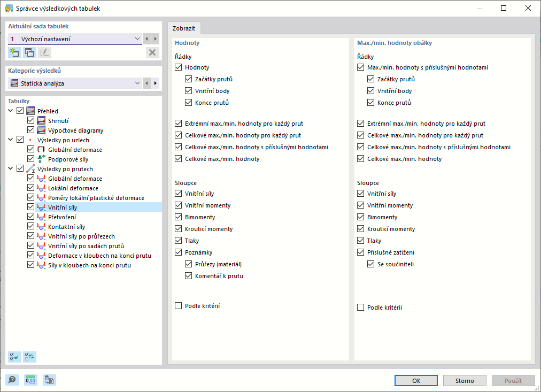Open the Výchozí nastavení dropdown

pos(137,39)
